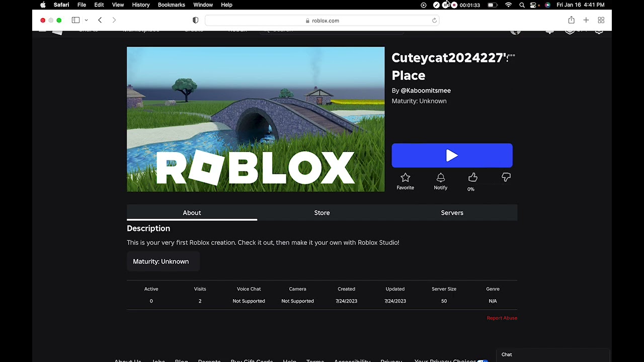The width and height of the screenshot is (644, 362).
Task: Open the Help menu
Action: 226,5
